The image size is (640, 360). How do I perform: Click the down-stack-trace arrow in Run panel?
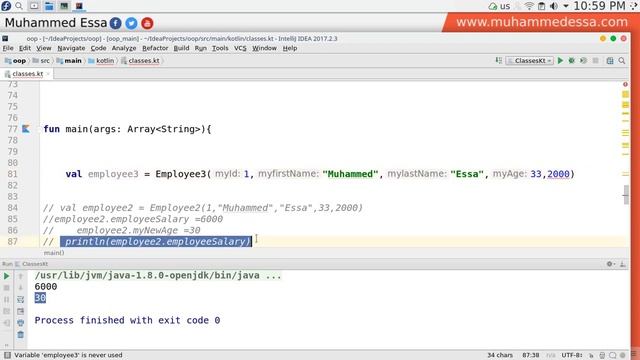(20, 288)
